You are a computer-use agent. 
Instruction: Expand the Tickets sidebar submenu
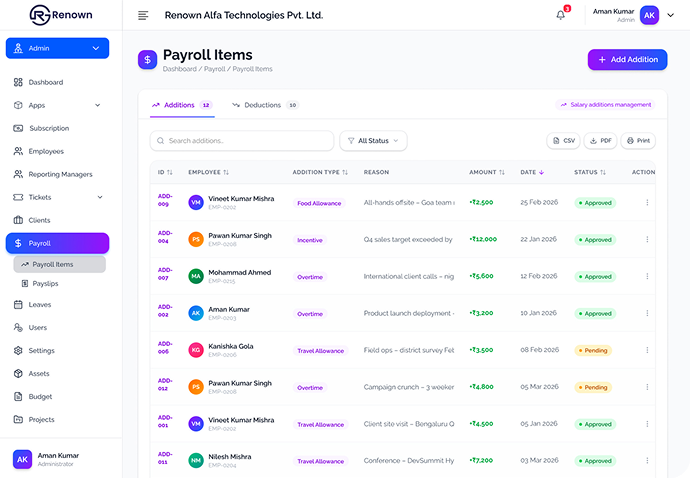(99, 197)
